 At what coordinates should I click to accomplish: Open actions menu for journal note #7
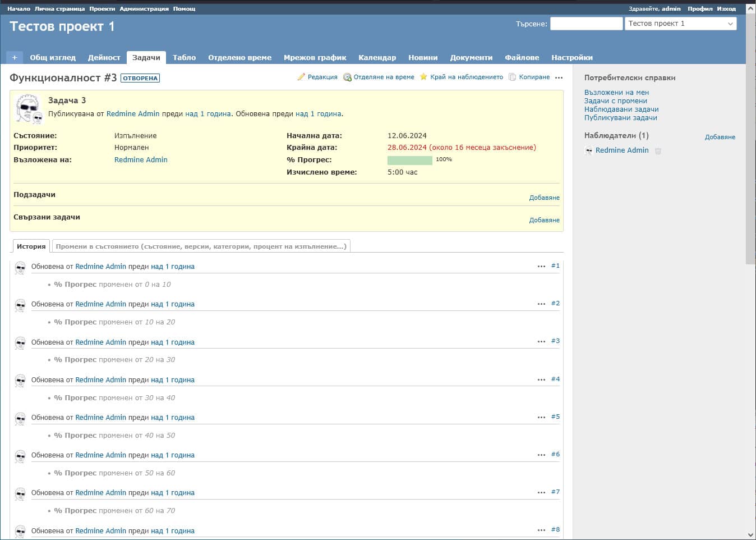[541, 492]
